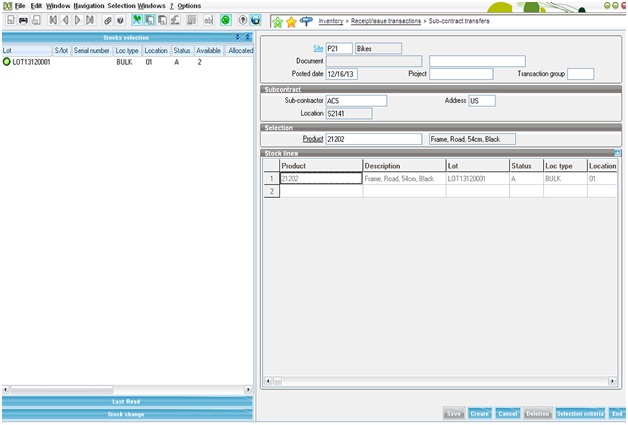Click the blue pushpin icon
Image resolution: width=628 pixels, height=425 pixels.
click(x=305, y=21)
